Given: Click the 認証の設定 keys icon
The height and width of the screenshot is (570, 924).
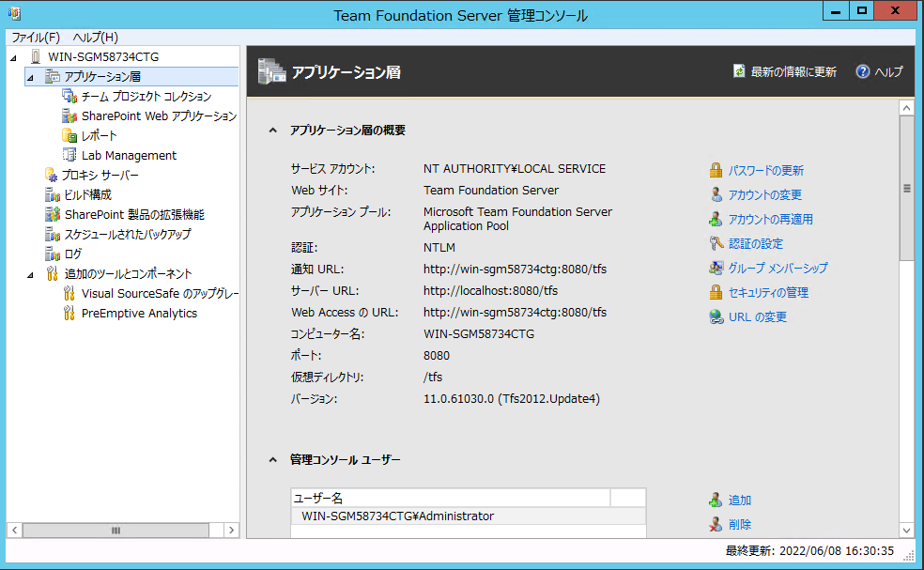Looking at the screenshot, I should 716,243.
